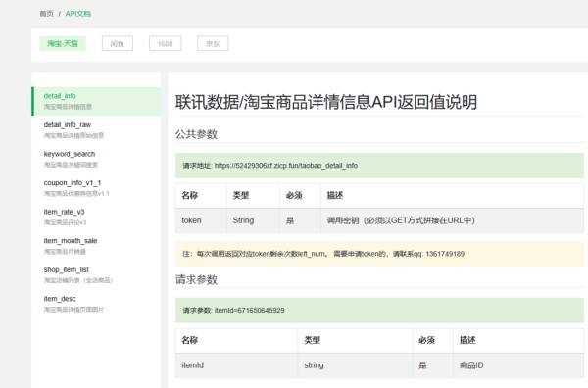This screenshot has width=588, height=388.
Task: Switch to the 闲鱼 tab
Action: pos(118,43)
